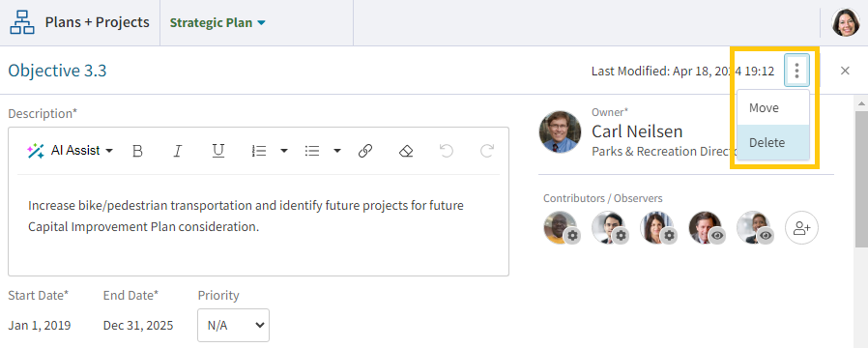Click the numbered list icon
868x348 pixels.
pyautogui.click(x=259, y=151)
